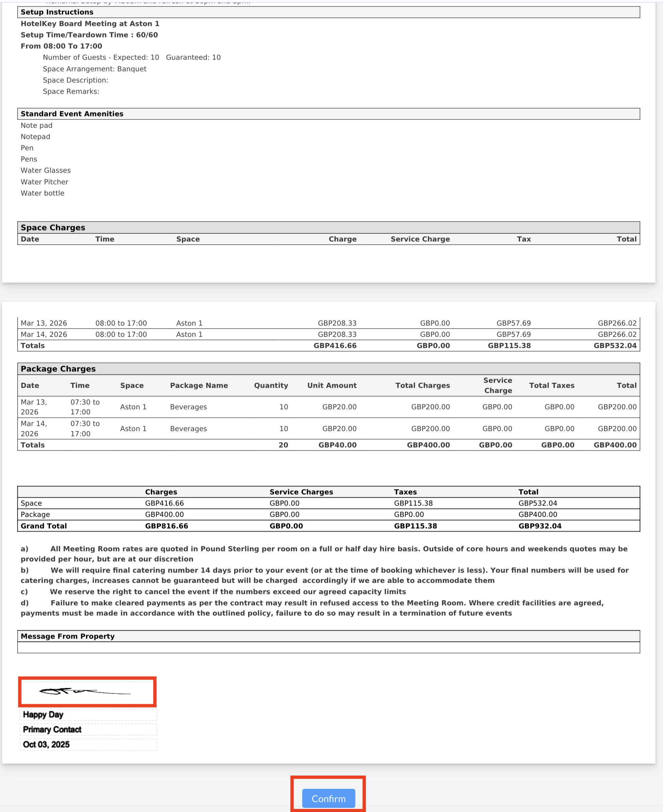Select the Happy Day name field
Viewport: 663px width, 812px height.
point(88,715)
